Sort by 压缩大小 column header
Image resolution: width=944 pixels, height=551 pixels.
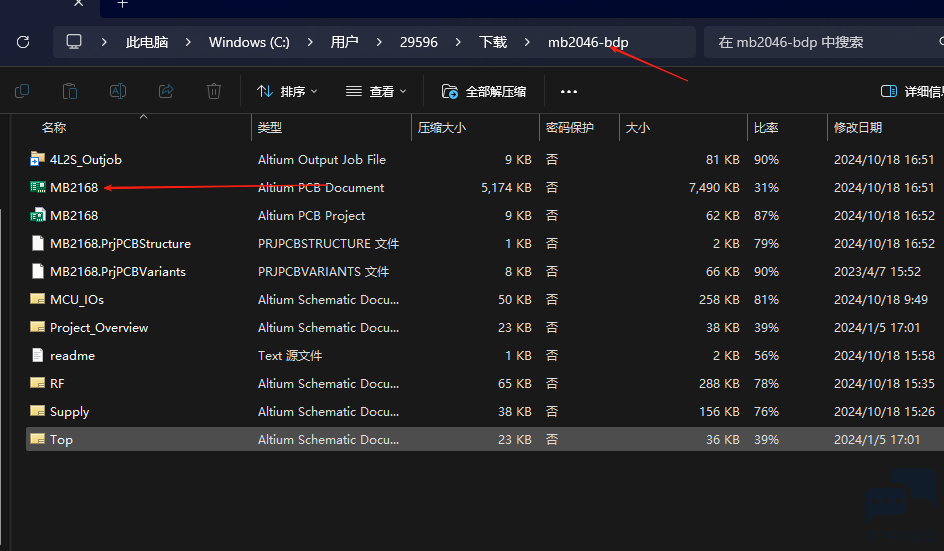(x=442, y=128)
